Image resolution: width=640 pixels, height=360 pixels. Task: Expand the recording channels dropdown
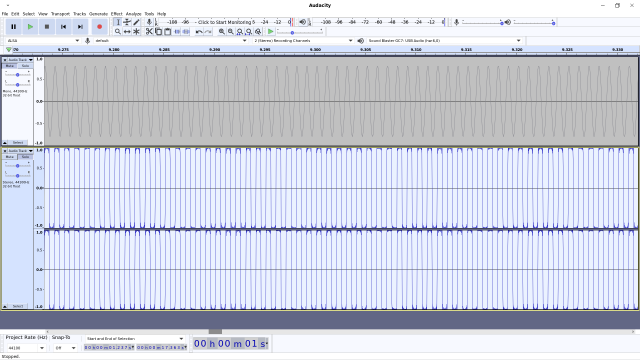pos(302,40)
